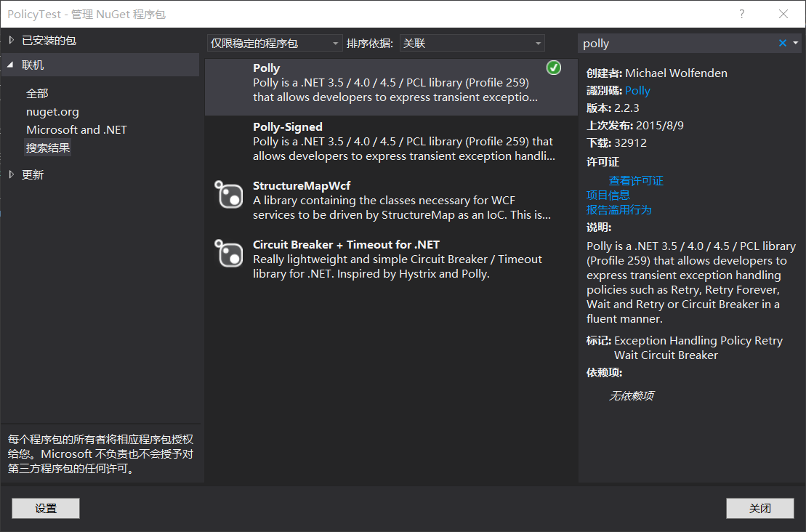Select the Microsoft and .NET source
This screenshot has width=806, height=532.
coord(76,129)
